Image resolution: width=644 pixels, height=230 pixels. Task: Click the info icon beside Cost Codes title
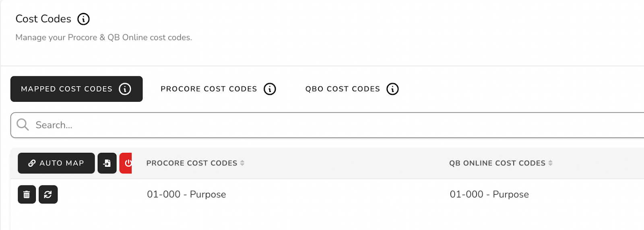tap(83, 19)
